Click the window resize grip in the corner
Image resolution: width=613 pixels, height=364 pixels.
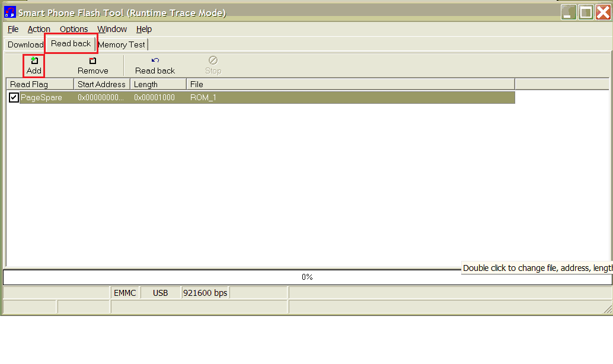[x=608, y=309]
